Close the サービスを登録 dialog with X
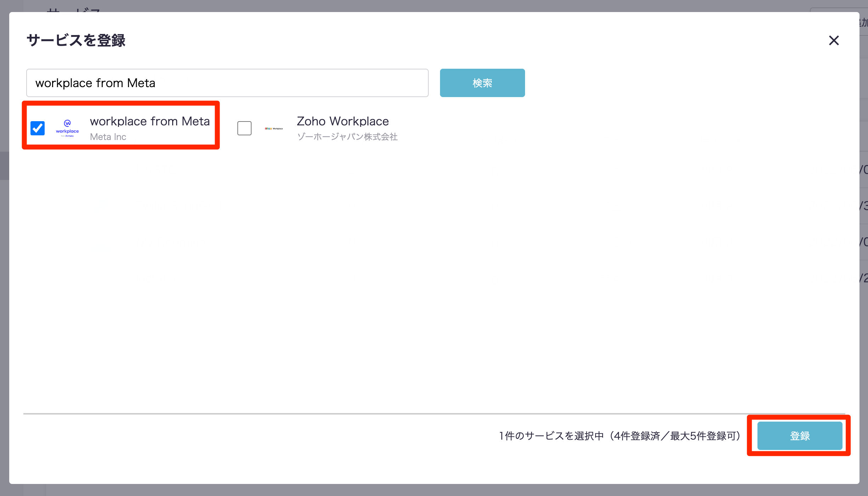868x496 pixels. click(x=834, y=40)
